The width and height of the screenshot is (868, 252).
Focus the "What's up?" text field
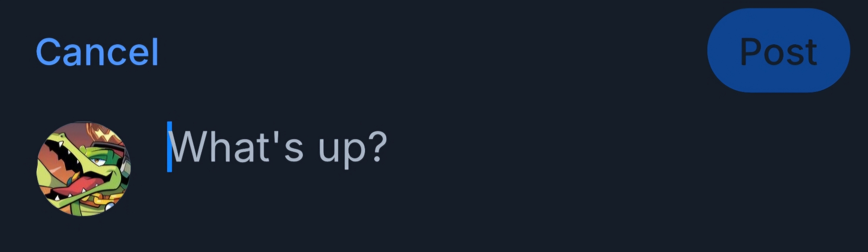pyautogui.click(x=278, y=147)
